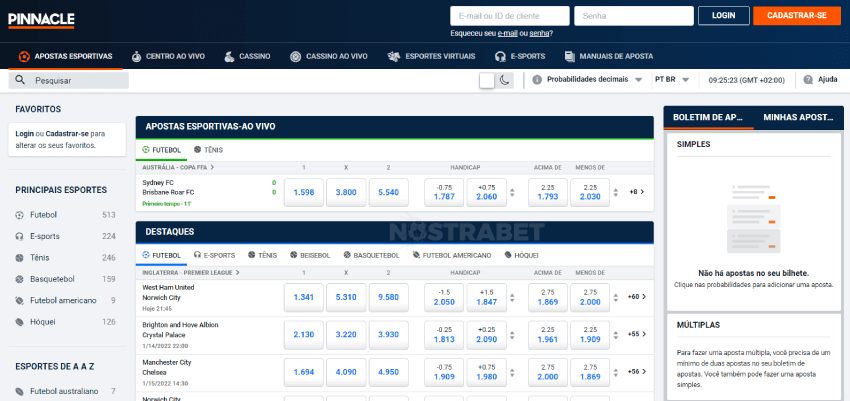Expand the Austrália - Copa FFA league
Screen dimensions: 850x401
pos(178,167)
